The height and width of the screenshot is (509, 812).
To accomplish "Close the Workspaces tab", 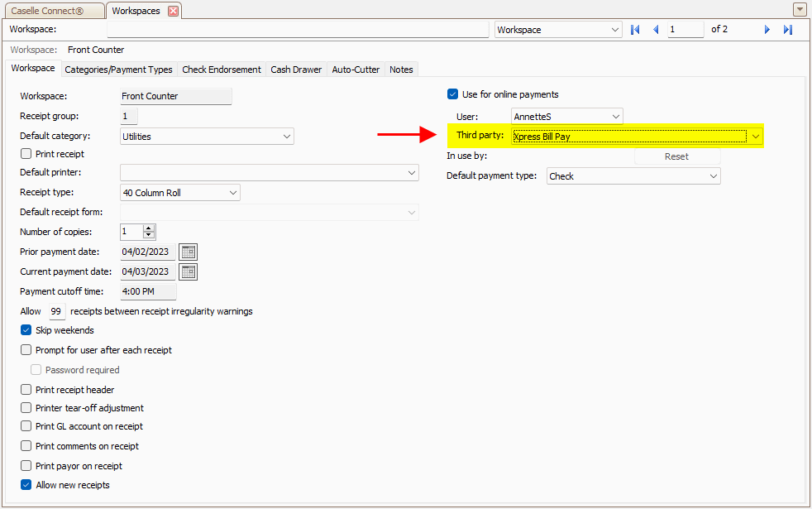I will tap(174, 11).
